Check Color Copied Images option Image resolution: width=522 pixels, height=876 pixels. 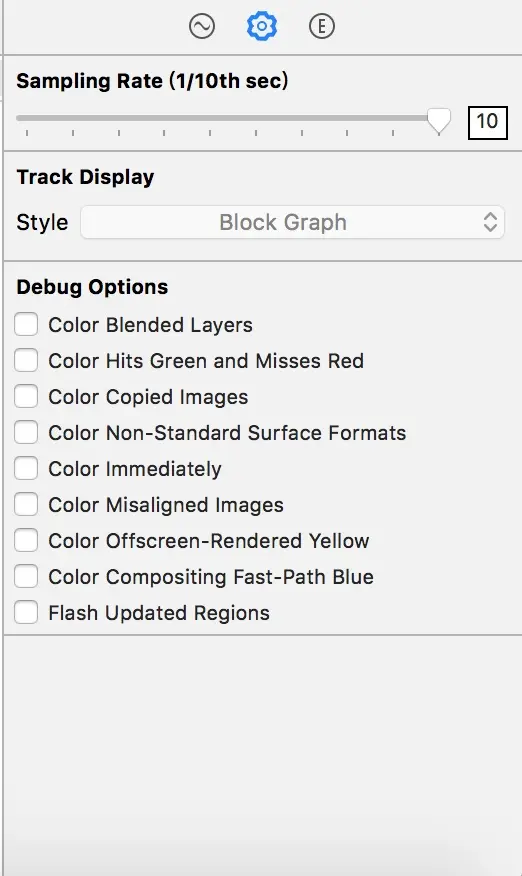(26, 396)
